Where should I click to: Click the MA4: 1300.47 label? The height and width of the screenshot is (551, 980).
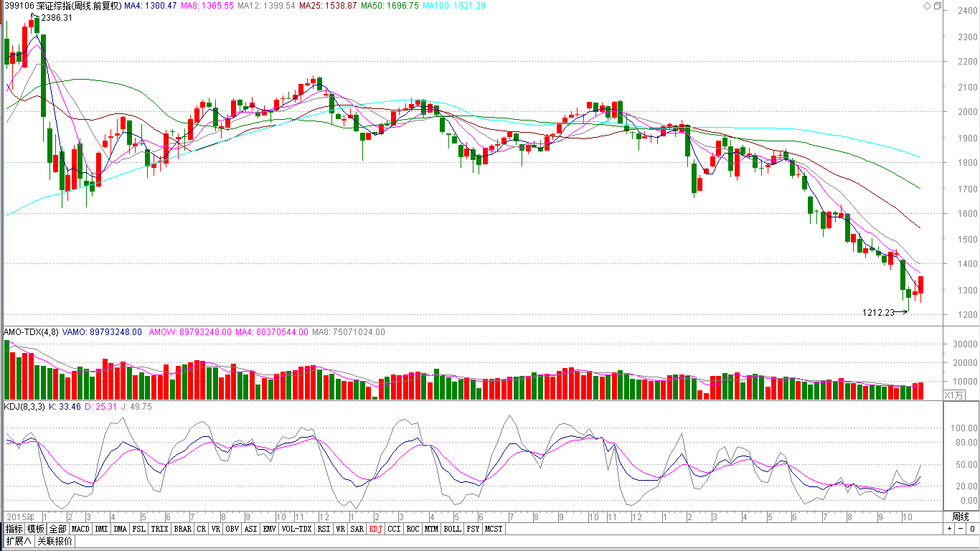pyautogui.click(x=150, y=6)
